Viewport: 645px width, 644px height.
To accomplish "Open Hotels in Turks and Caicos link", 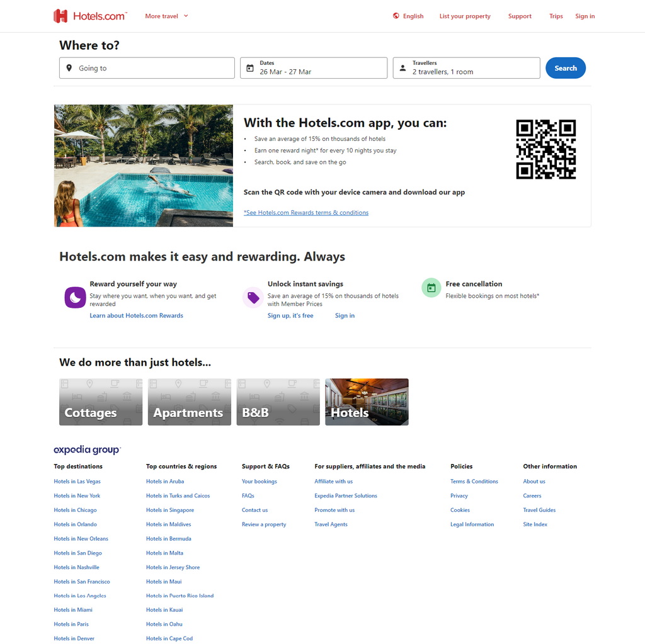I will click(x=178, y=495).
